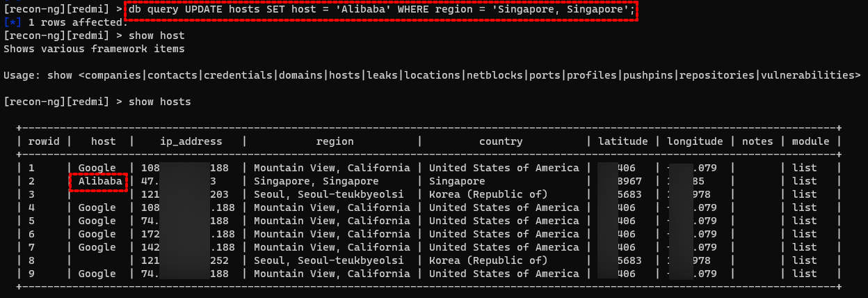The image size is (868, 298).
Task: Click rowid '9' in the table
Action: coord(31,274)
